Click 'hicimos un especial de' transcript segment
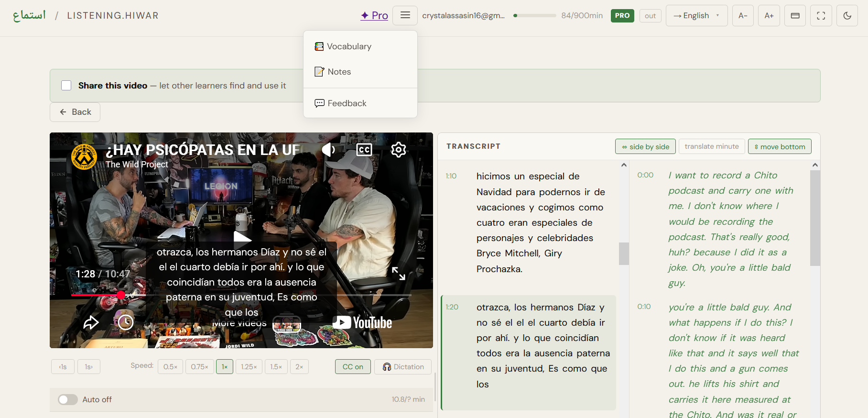The width and height of the screenshot is (868, 418). [529, 222]
